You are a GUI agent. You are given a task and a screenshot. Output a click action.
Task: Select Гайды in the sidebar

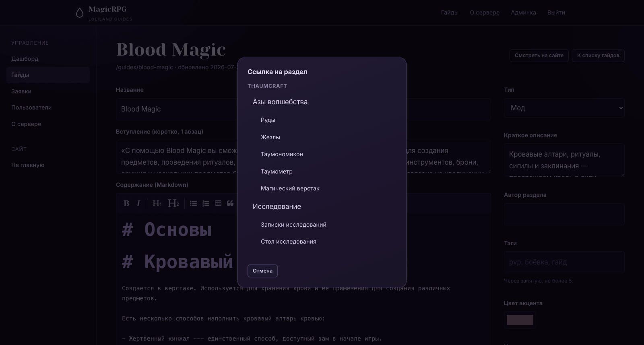(x=48, y=75)
